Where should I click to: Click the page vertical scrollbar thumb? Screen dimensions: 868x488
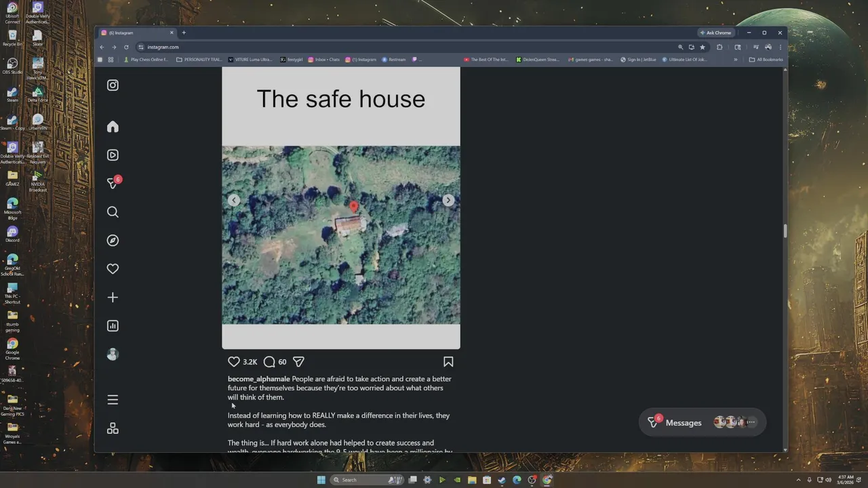785,230
